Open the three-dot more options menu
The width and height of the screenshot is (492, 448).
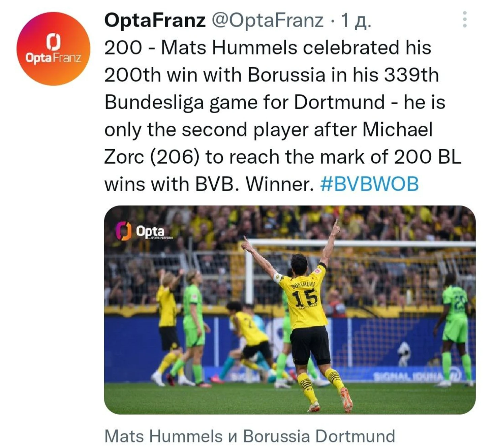tap(465, 20)
